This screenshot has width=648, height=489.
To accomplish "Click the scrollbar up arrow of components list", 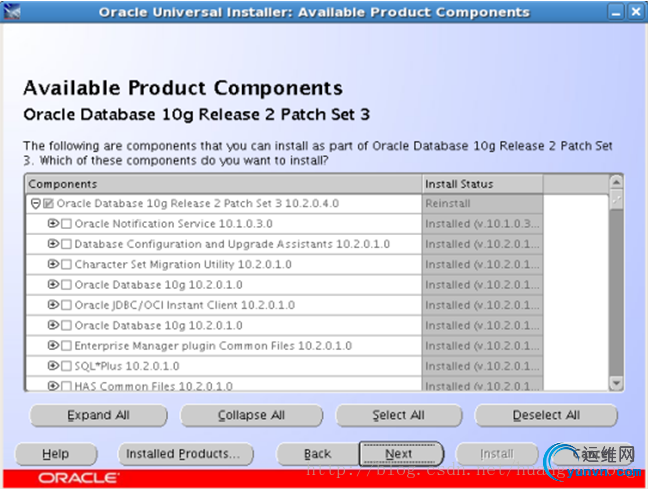I will 616,182.
